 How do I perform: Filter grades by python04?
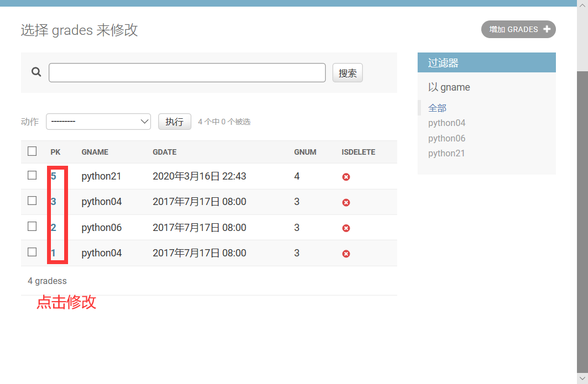pos(446,123)
